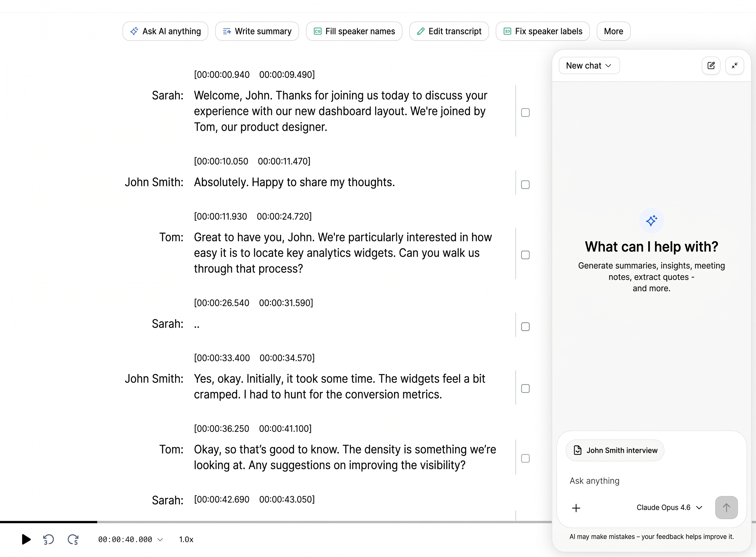The image size is (756, 557).
Task: Open the More actions menu
Action: pos(613,32)
